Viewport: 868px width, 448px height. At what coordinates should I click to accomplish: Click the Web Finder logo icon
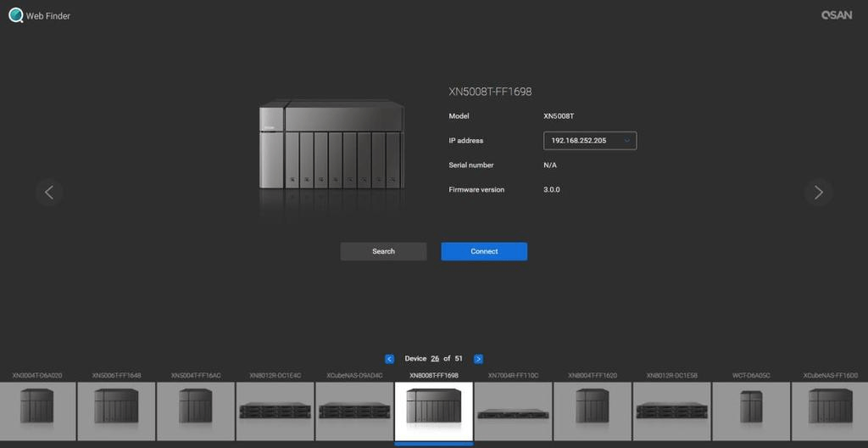16,15
